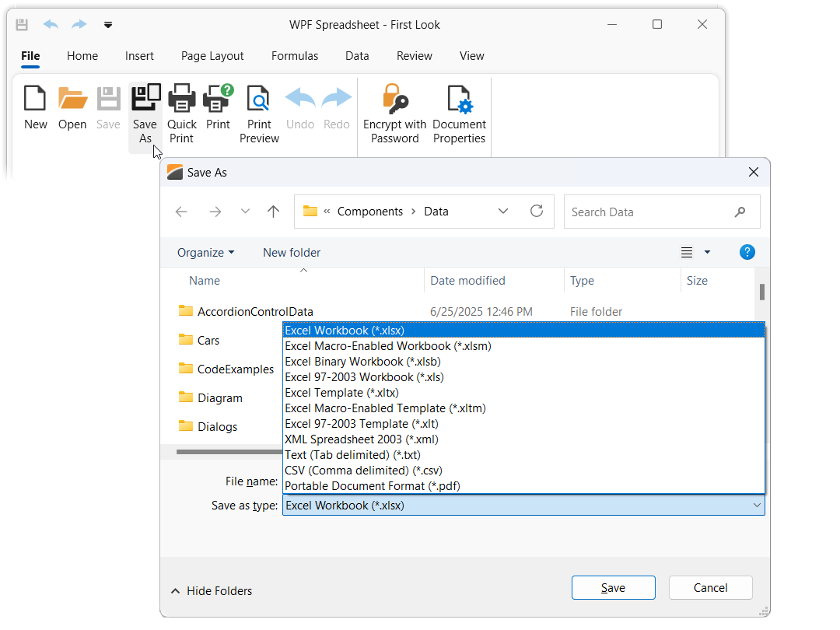The image size is (840, 630).
Task: Choose Excel Macro-Enabled Template (*.xltm)
Action: pos(523,408)
